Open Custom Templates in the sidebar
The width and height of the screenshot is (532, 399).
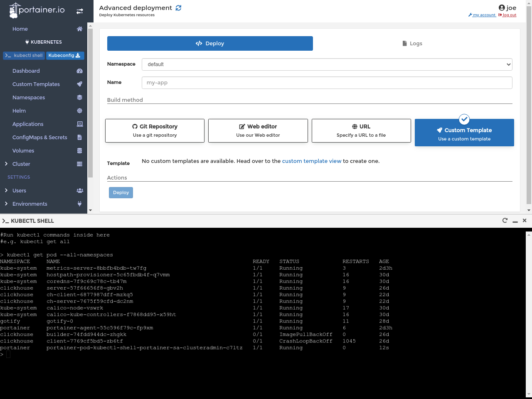36,84
